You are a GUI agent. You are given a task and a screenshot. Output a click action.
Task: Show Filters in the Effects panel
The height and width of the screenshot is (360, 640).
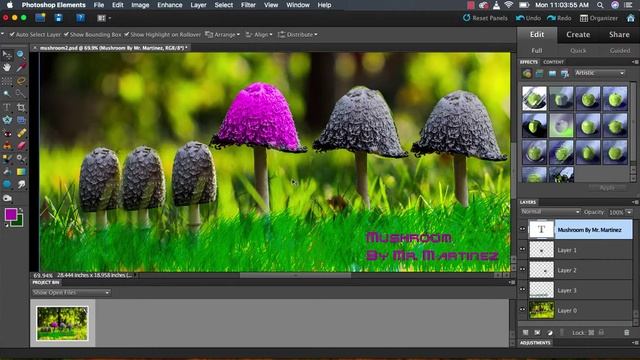tap(527, 73)
